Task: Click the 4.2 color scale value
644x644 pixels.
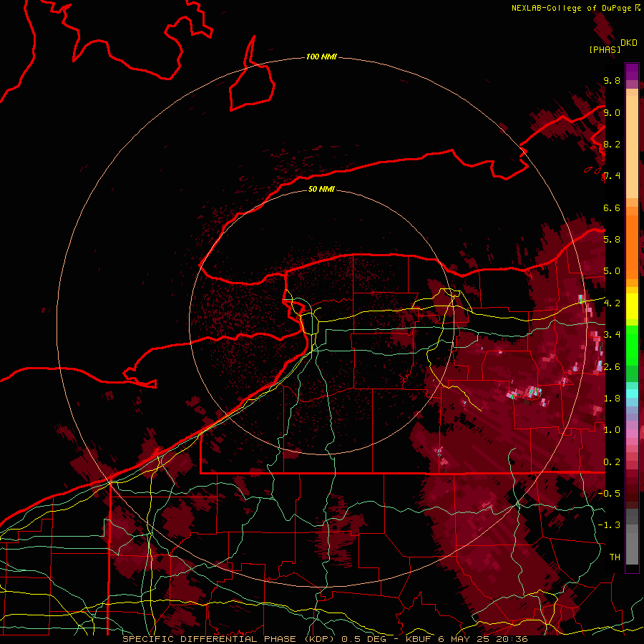Action: click(612, 303)
